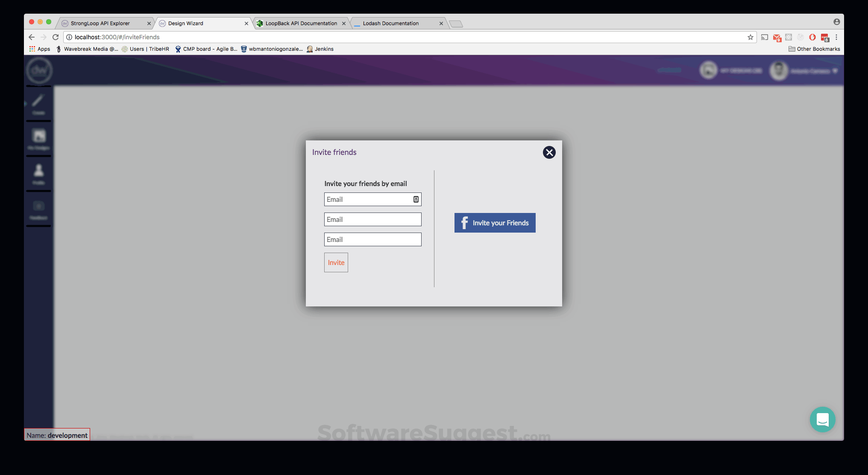Switch to the Lodash Documentation tab

pyautogui.click(x=390, y=23)
